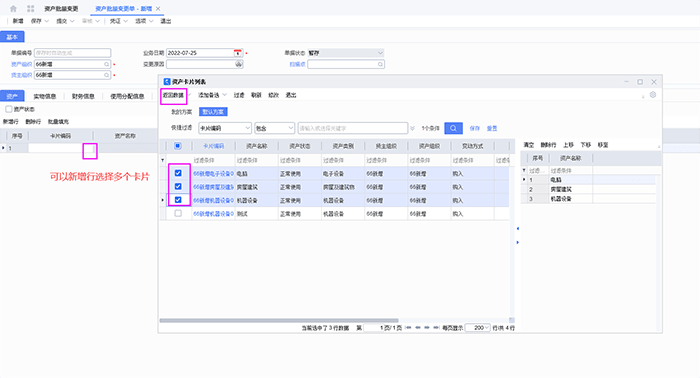Click the 保存 link beside search button
The height and width of the screenshot is (378, 700).
tap(475, 128)
